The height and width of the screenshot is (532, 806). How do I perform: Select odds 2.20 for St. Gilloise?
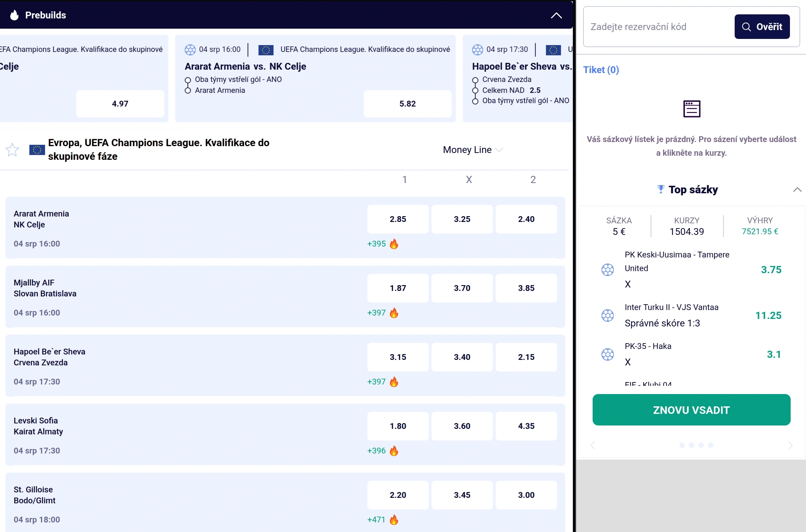[x=398, y=495]
